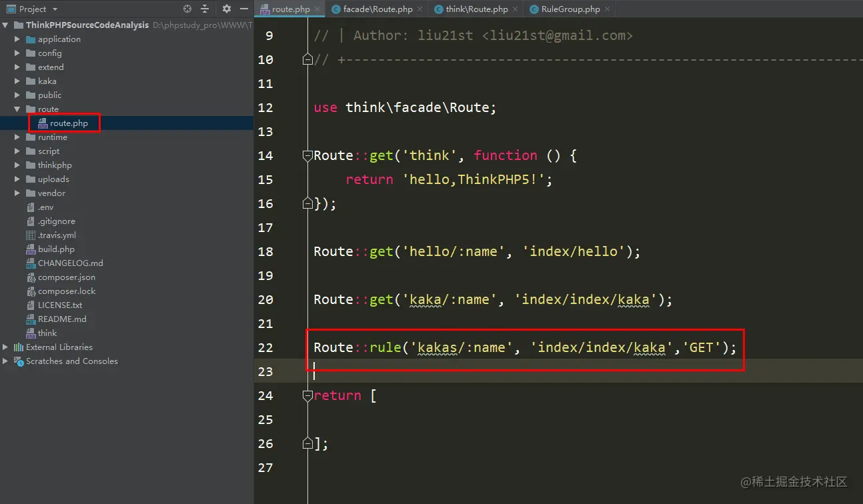Viewport: 863px width, 504px height.
Task: Click 'kakas/:name' string on line 22
Action: (462, 347)
